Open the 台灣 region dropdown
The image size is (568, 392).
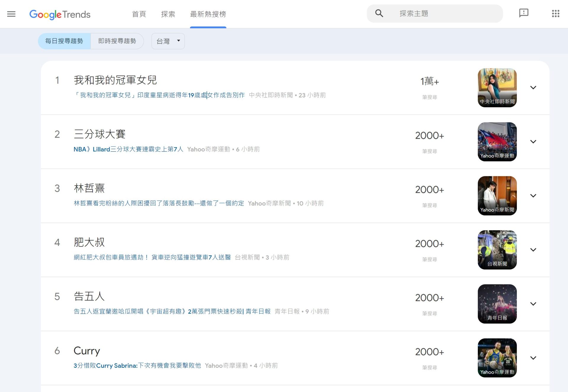[x=168, y=41]
